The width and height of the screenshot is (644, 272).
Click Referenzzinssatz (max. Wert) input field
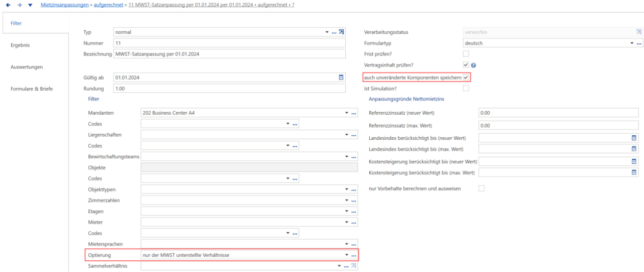click(558, 125)
